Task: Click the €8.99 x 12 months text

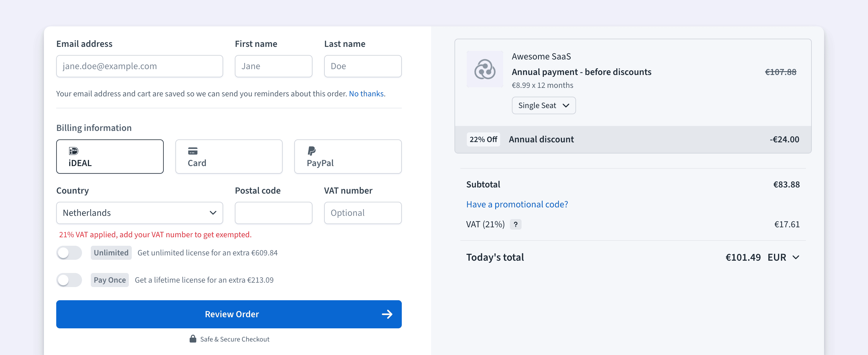Action: [x=542, y=85]
